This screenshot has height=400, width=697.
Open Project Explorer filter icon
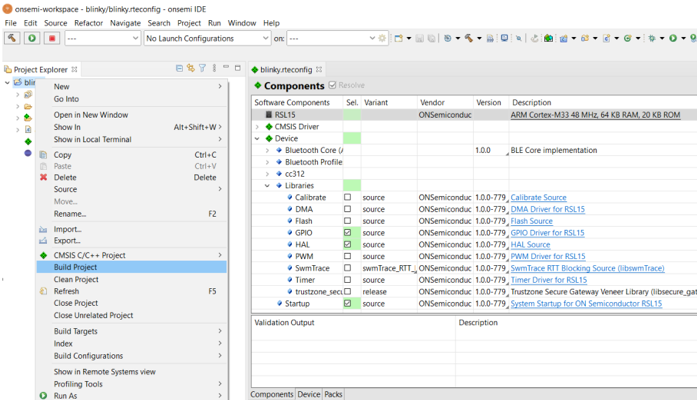click(x=202, y=68)
